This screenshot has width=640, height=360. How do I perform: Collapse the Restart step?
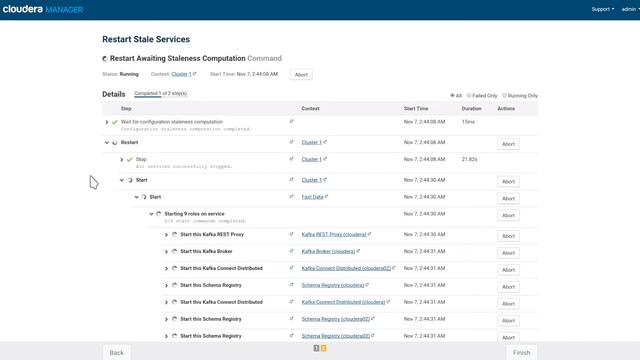point(107,143)
